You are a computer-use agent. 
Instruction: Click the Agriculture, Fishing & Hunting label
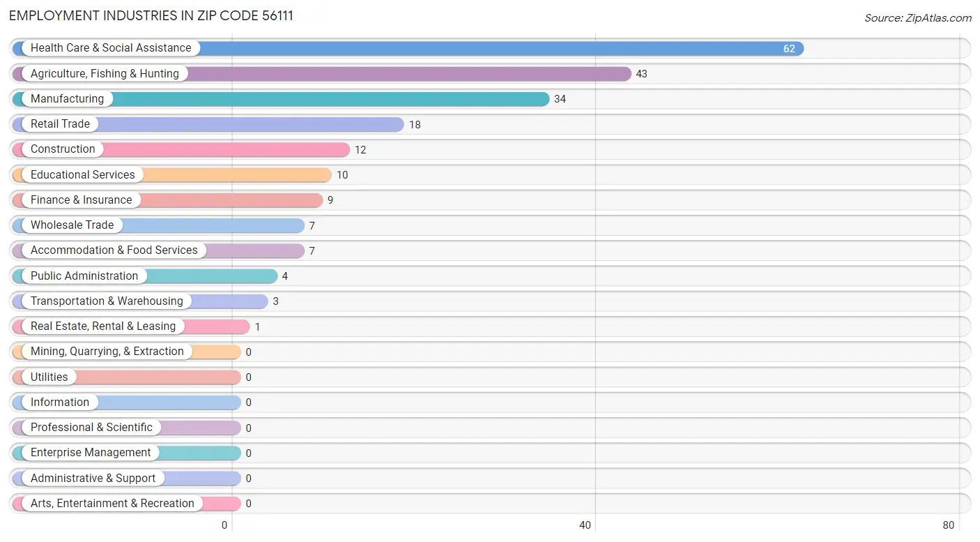pyautogui.click(x=105, y=73)
